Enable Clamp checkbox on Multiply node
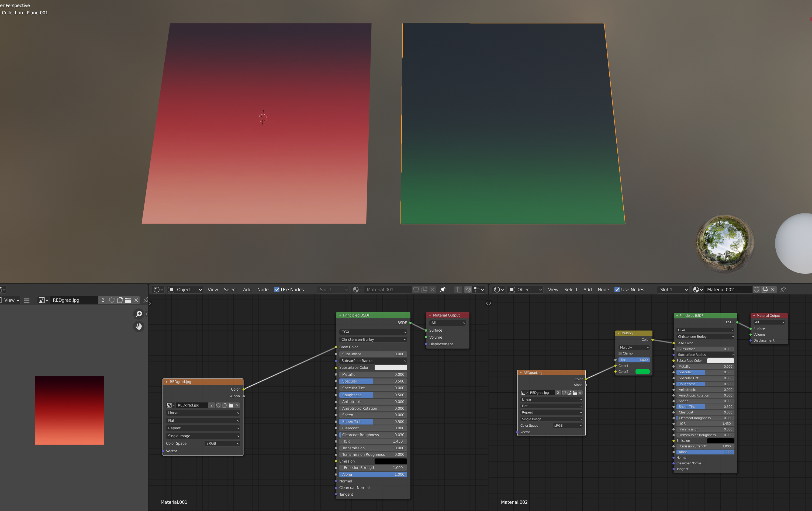 (x=620, y=353)
